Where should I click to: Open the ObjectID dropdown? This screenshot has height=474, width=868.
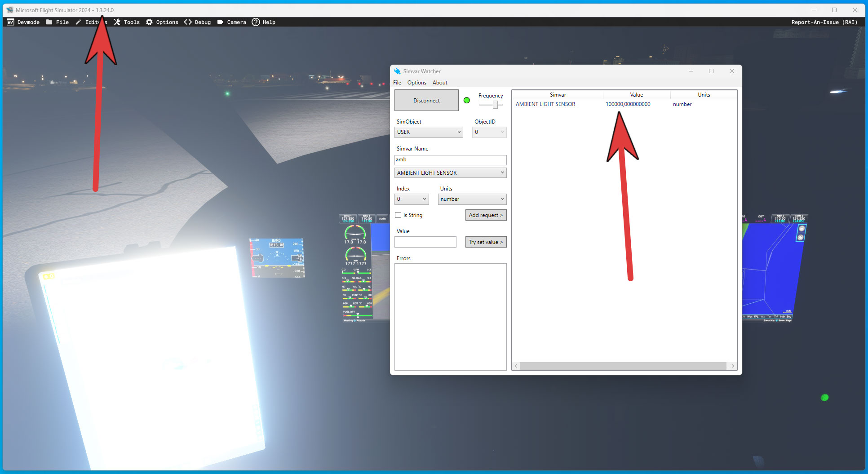coord(489,132)
